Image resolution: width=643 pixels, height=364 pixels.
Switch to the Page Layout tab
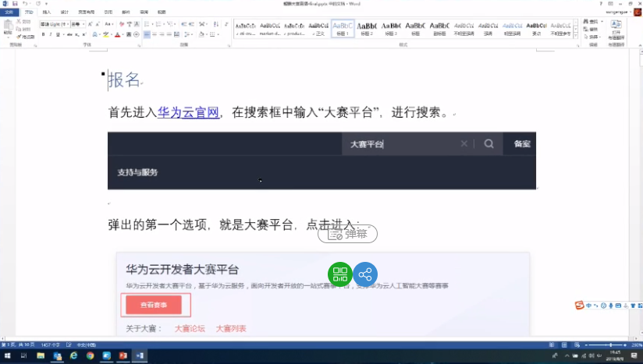pyautogui.click(x=86, y=12)
